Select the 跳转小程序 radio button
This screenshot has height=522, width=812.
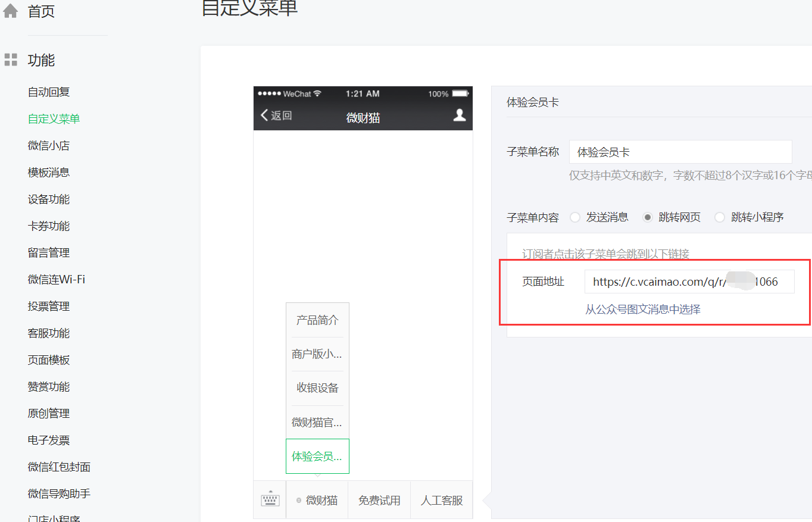pos(720,217)
